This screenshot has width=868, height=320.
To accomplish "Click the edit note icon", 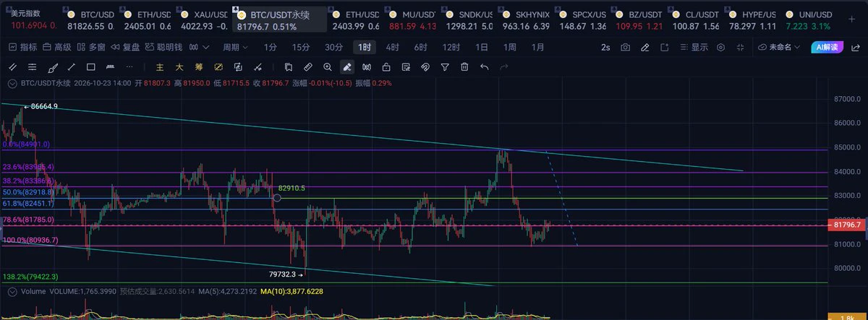I will click(406, 67).
